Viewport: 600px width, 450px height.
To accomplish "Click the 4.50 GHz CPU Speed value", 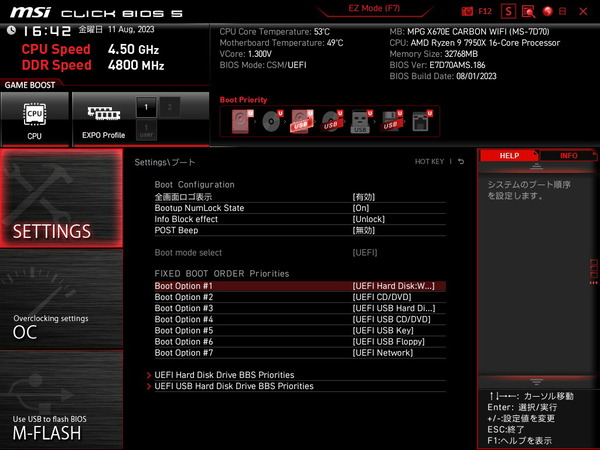I will pyautogui.click(x=134, y=50).
